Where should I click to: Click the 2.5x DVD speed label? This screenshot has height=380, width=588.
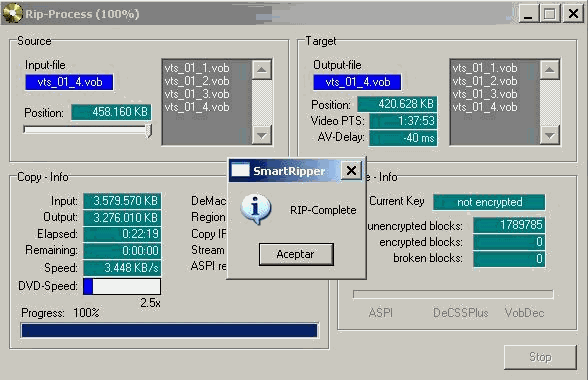pyautogui.click(x=150, y=303)
